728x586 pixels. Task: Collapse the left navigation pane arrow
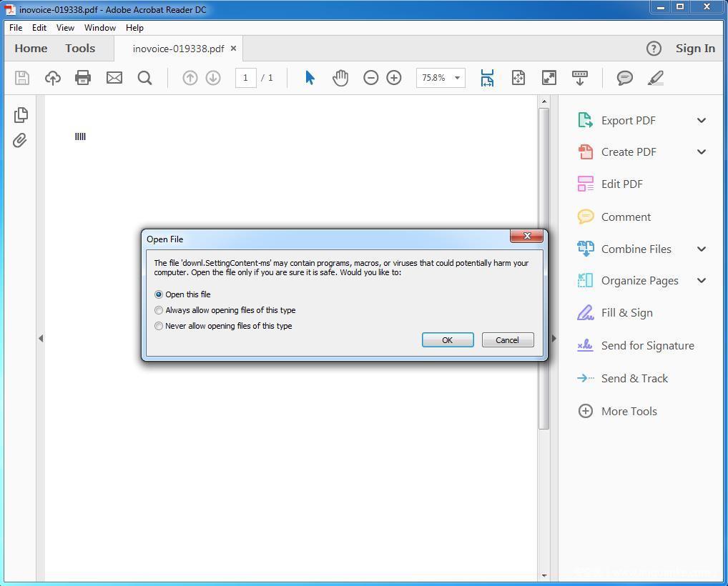41,339
